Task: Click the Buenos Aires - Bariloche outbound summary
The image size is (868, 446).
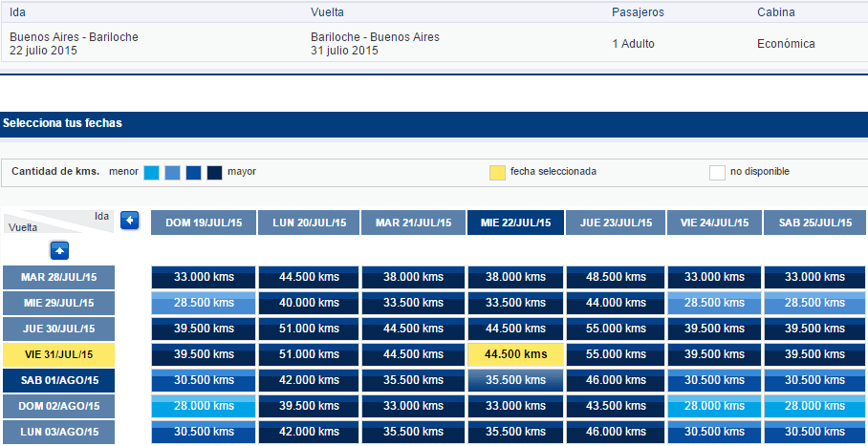Action: coord(75,44)
